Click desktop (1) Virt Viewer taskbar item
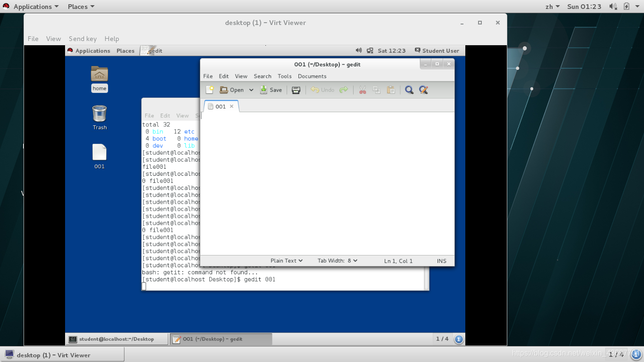644x362 pixels. coord(62,355)
